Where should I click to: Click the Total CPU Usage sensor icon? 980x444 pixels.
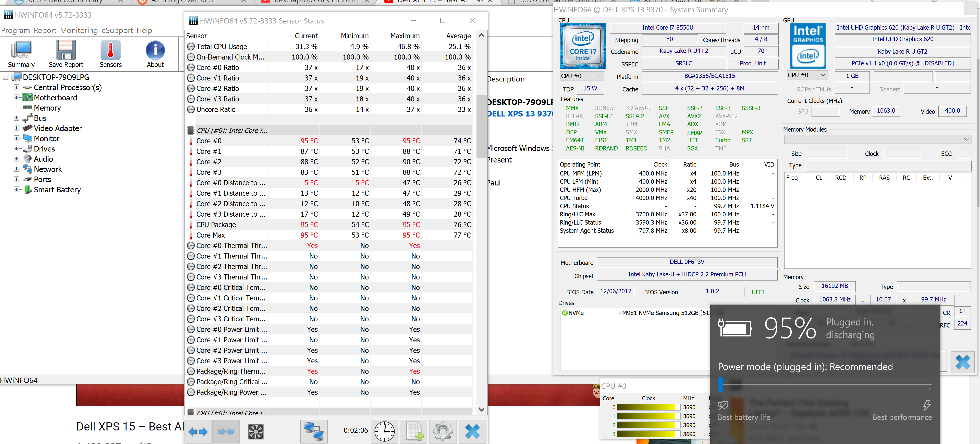tap(191, 46)
